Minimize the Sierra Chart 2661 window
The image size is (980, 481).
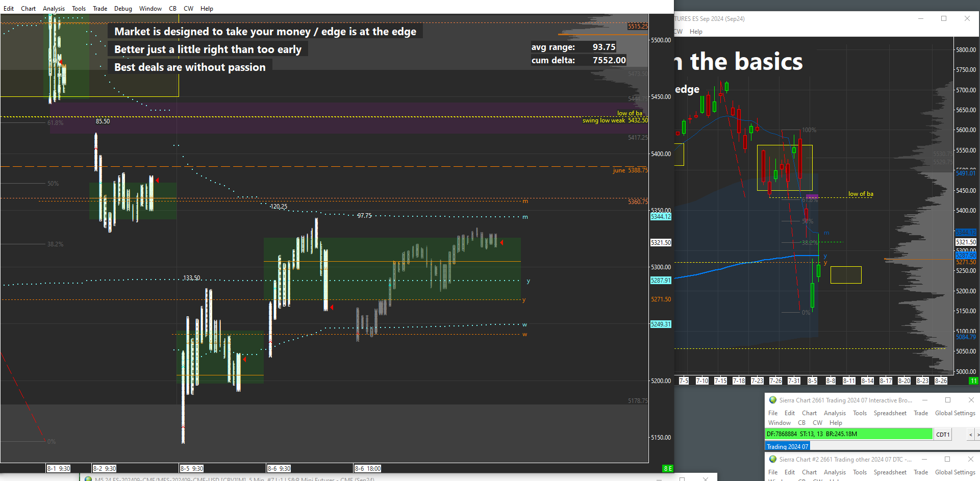click(924, 400)
